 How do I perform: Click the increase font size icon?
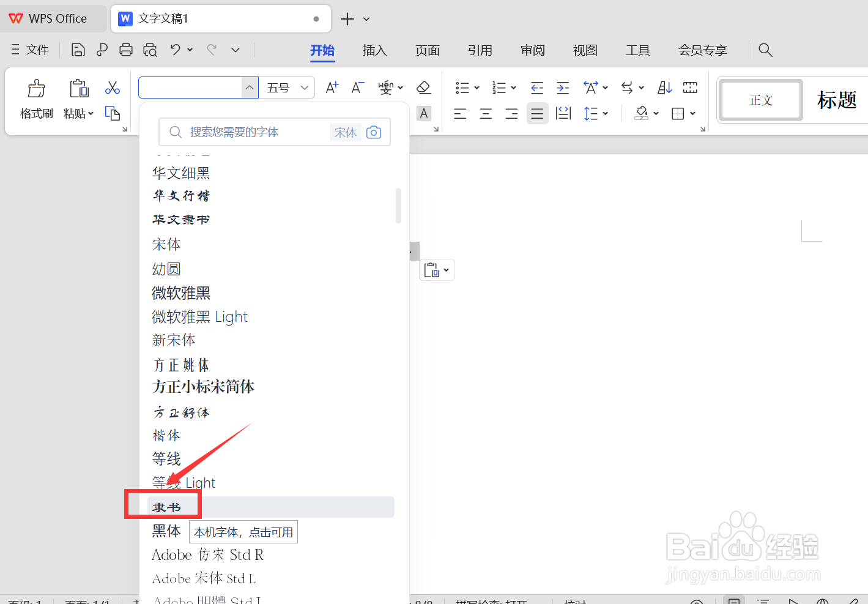[x=331, y=88]
